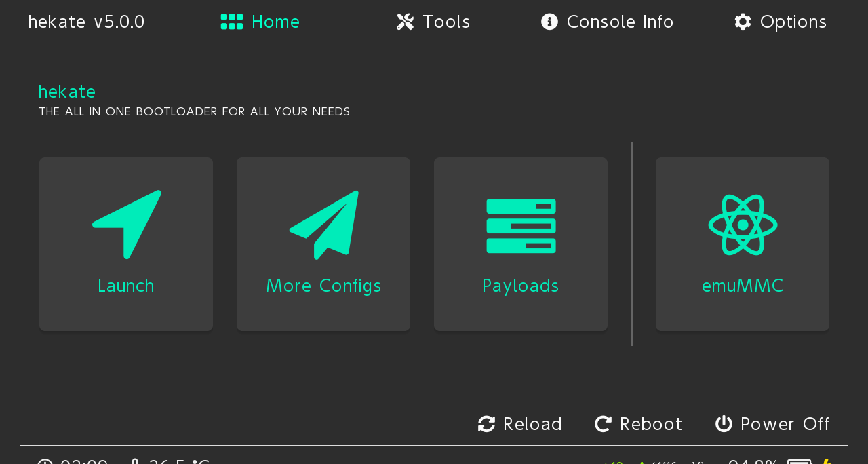Select the More Configs label
The image size is (868, 464).
tap(323, 286)
